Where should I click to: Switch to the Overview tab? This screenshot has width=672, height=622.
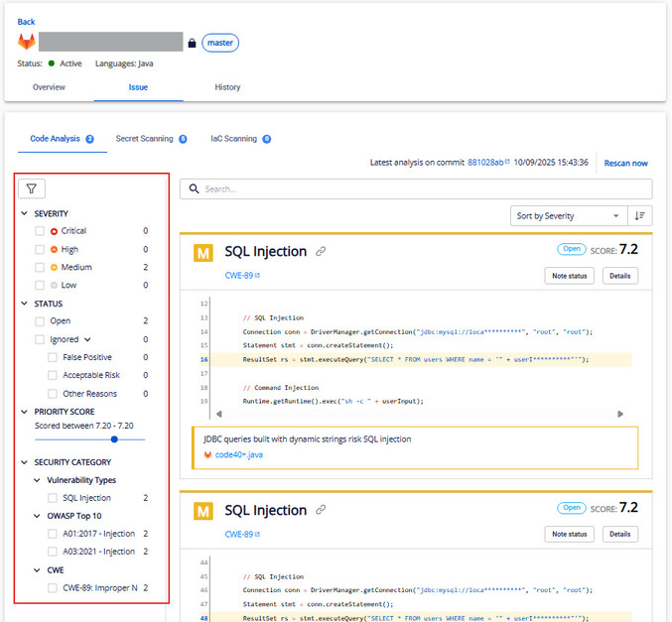click(49, 87)
